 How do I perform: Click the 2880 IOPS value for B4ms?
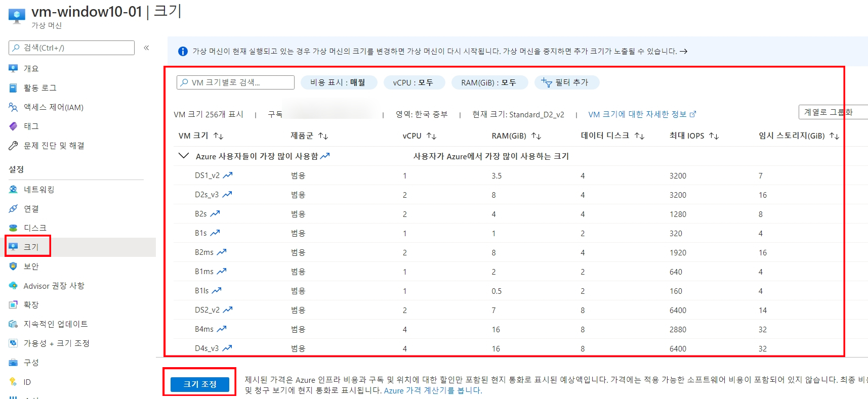[678, 329]
